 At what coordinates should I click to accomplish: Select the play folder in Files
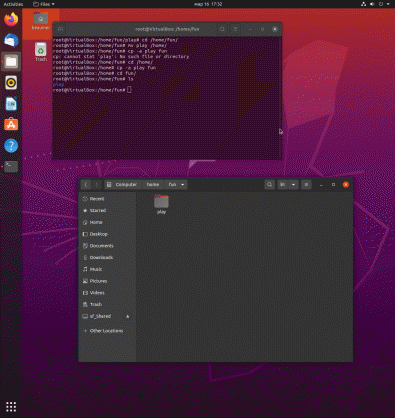coord(161,204)
